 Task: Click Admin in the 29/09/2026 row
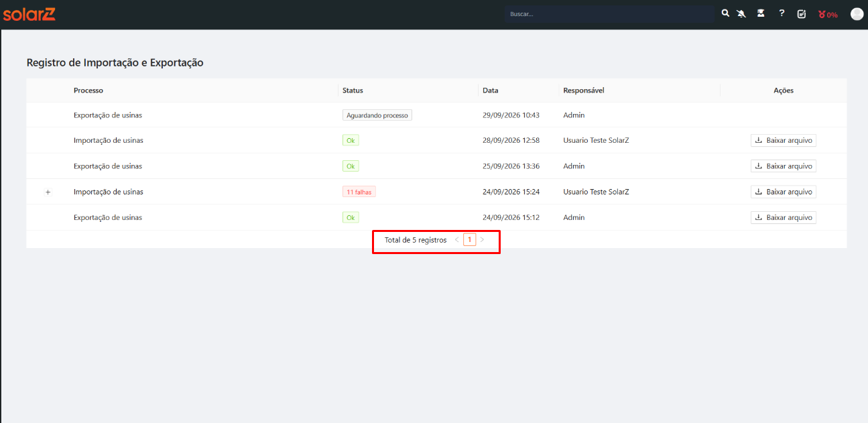pyautogui.click(x=574, y=115)
